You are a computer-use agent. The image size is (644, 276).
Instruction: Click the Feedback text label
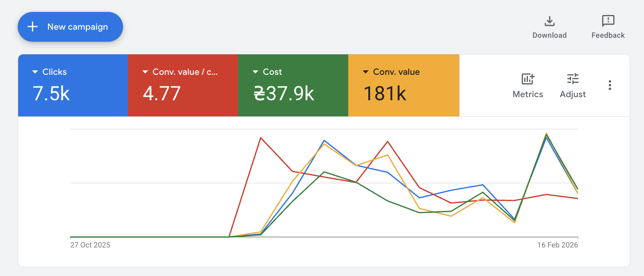[608, 35]
